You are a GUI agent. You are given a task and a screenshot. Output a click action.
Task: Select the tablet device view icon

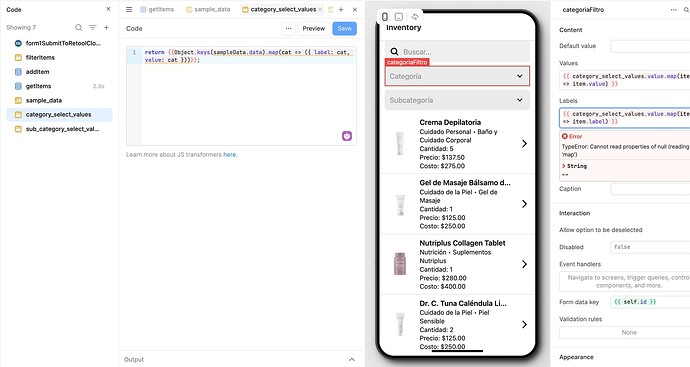tap(399, 17)
